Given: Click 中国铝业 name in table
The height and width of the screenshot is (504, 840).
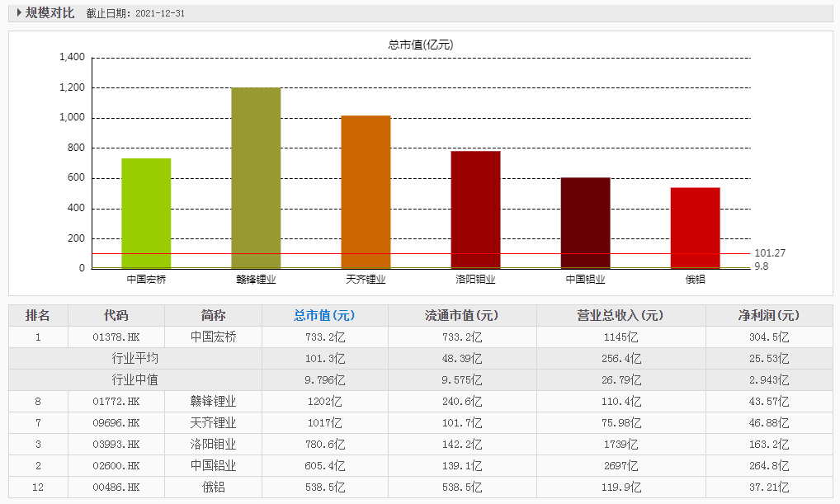Looking at the screenshot, I should tap(213, 465).
